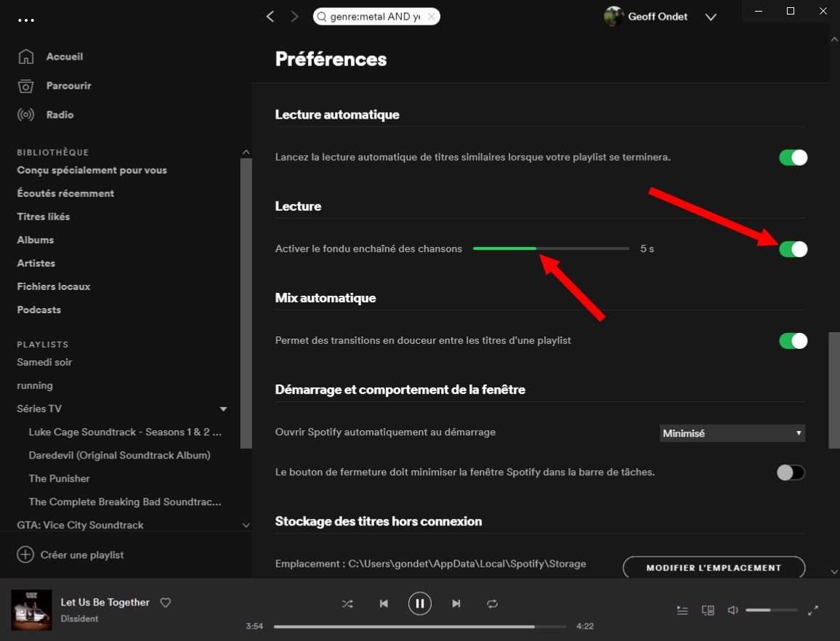The image size is (840, 641).
Task: Open GTA: Vice City Soundtrack playlist
Action: tap(80, 525)
